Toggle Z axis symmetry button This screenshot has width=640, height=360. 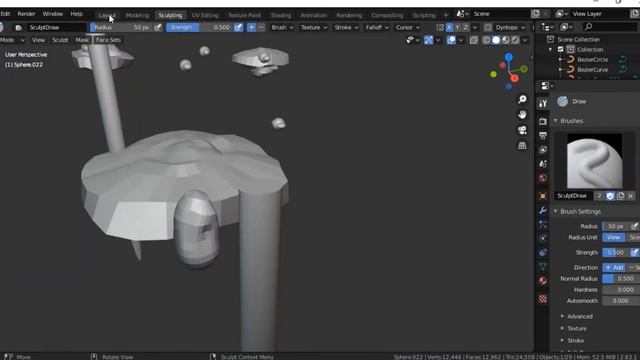(x=465, y=27)
